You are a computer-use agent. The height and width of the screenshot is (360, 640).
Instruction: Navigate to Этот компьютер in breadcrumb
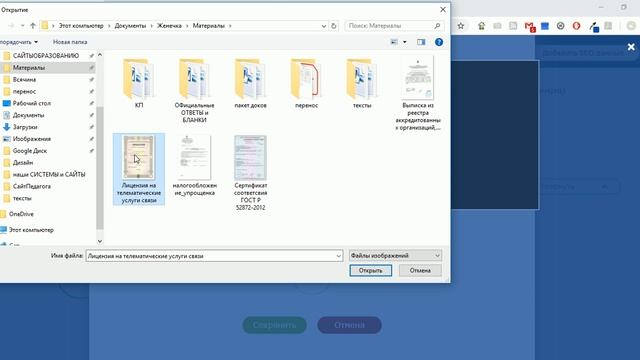tap(81, 26)
